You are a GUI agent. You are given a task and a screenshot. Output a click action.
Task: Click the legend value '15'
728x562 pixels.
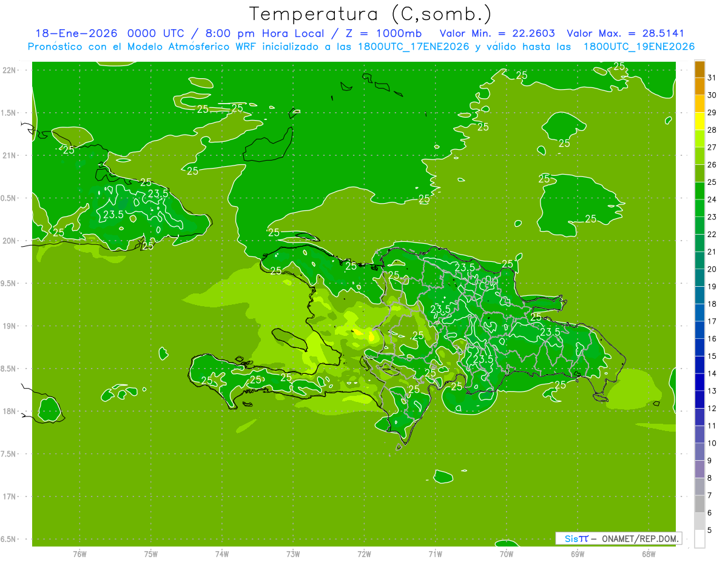pyautogui.click(x=712, y=356)
